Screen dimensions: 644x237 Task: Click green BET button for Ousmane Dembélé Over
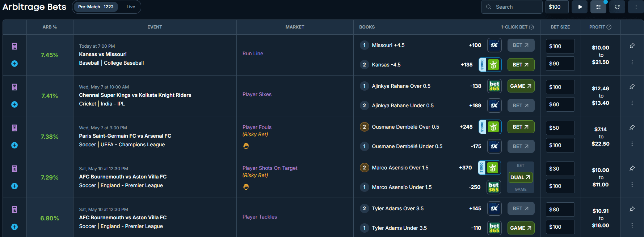tap(521, 127)
